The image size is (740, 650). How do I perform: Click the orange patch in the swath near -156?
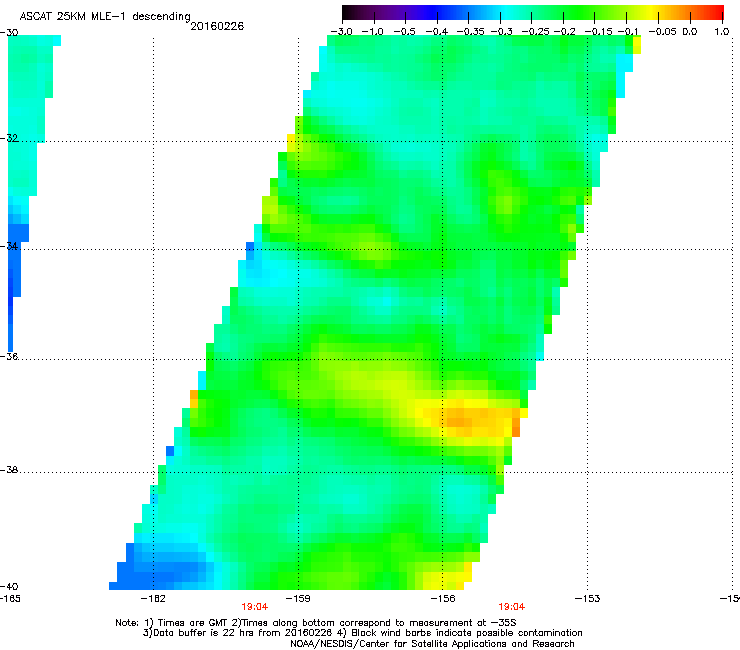(477, 418)
